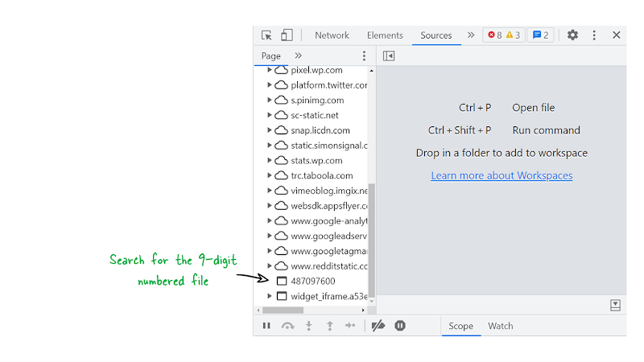Open the Network tab
This screenshot has width=644, height=362.
[332, 35]
